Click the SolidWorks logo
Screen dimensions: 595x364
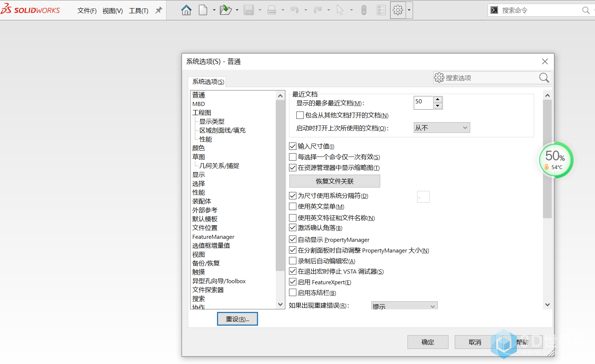(x=30, y=10)
